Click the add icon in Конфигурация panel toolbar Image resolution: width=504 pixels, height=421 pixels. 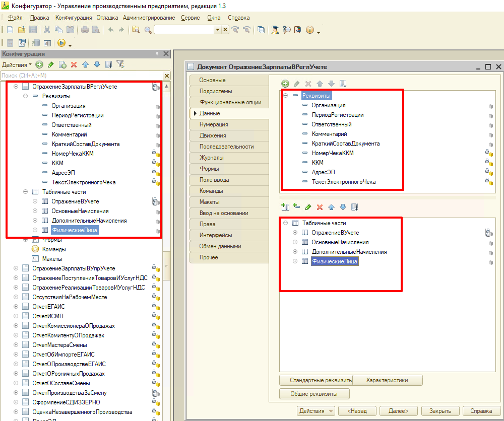(39, 64)
